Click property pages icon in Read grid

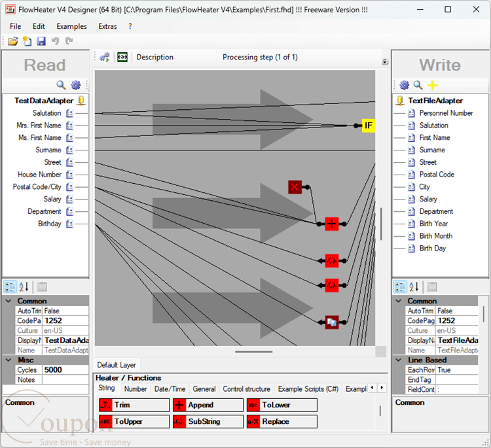42,286
